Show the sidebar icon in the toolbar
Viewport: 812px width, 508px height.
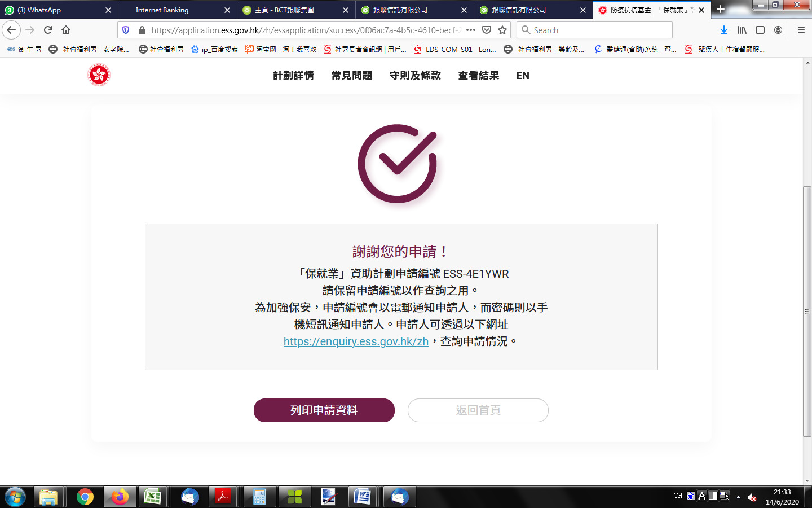pyautogui.click(x=760, y=30)
